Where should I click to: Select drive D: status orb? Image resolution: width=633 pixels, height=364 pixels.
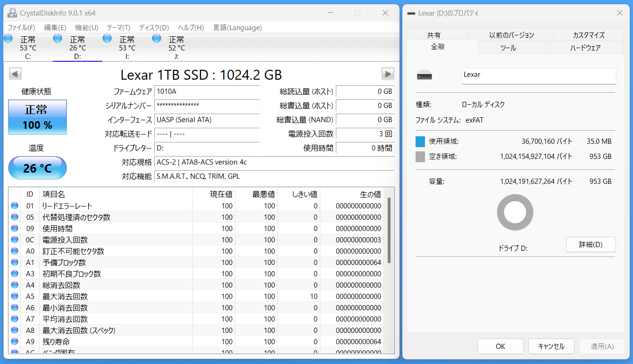[x=58, y=39]
